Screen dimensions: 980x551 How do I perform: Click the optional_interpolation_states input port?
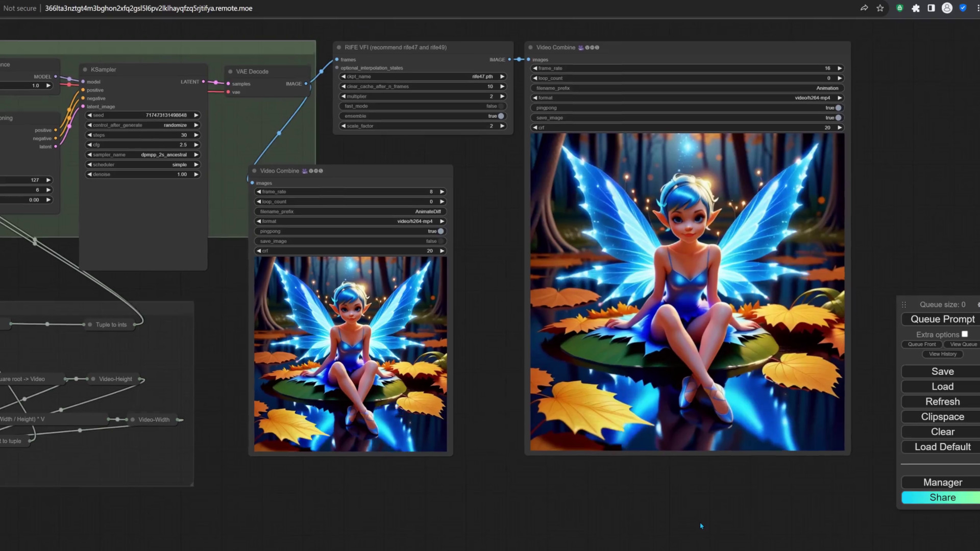coord(337,68)
